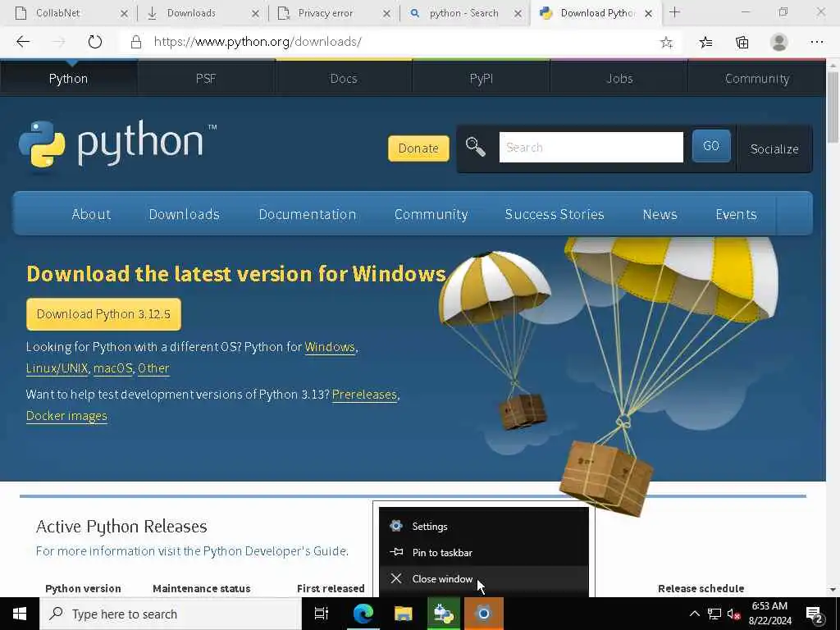This screenshot has height=630, width=840.
Task: Open the News menu
Action: (x=660, y=214)
